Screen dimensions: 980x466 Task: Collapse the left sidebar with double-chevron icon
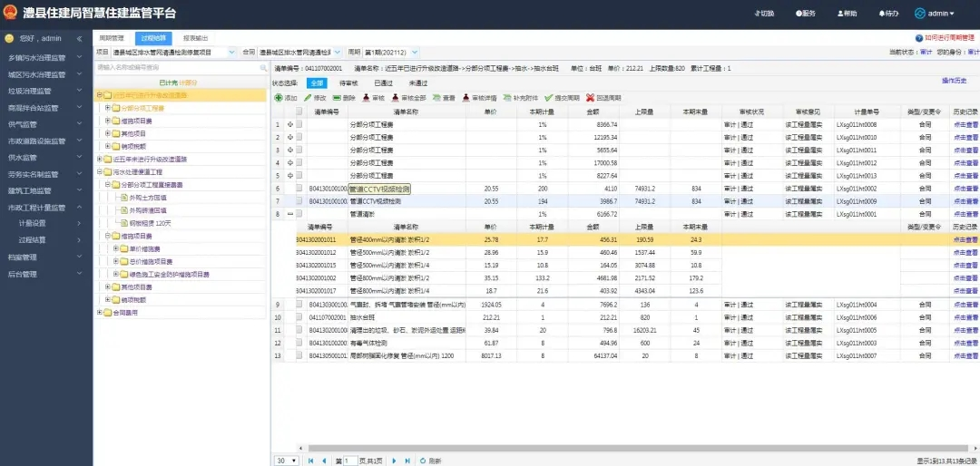pos(79,39)
